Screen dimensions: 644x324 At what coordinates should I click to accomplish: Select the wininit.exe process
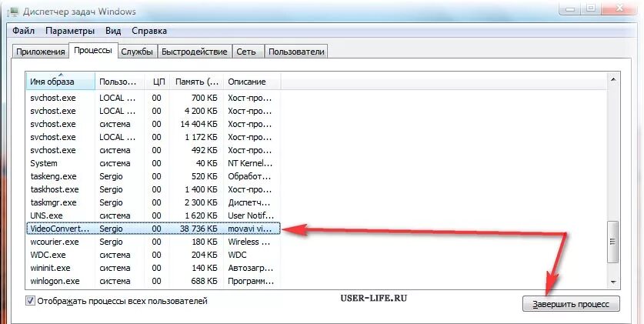153,268
